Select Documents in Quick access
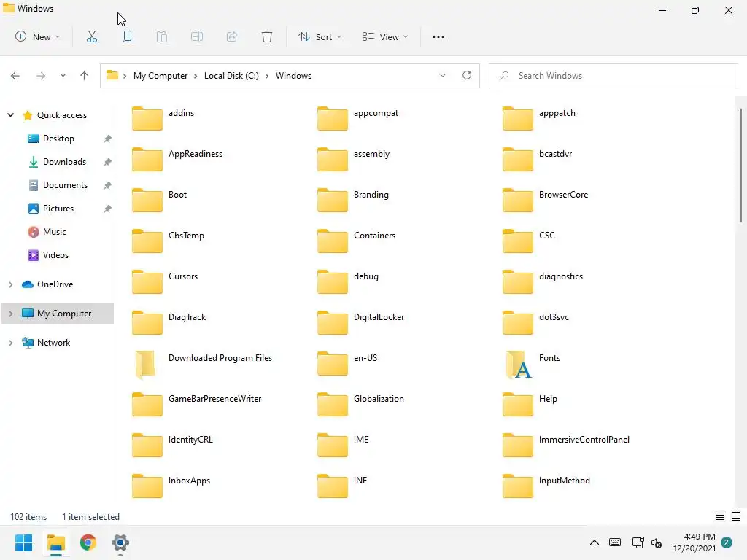 click(x=65, y=185)
